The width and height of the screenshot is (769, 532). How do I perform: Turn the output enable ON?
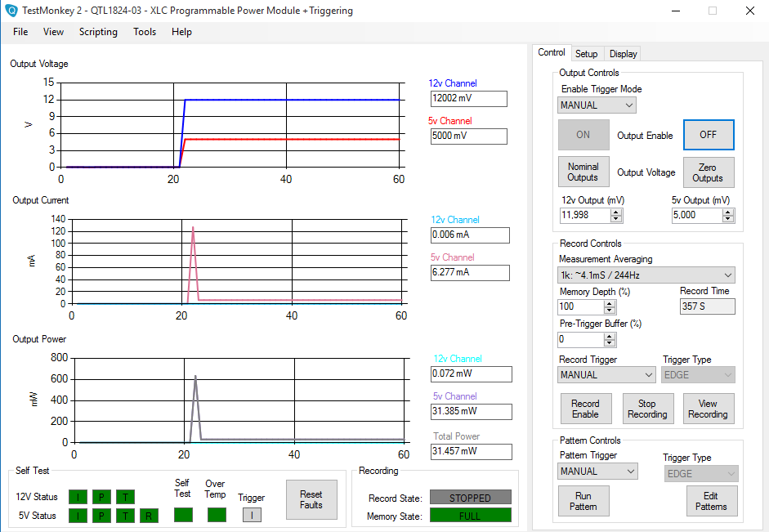[583, 136]
